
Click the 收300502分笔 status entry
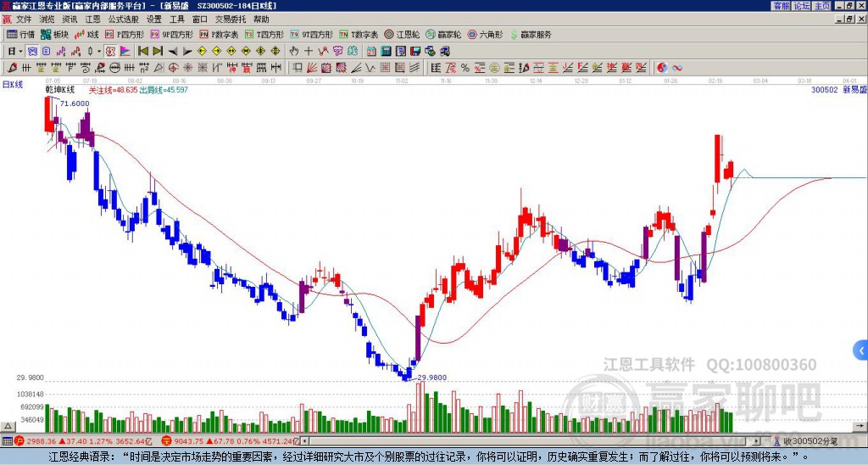point(805,441)
